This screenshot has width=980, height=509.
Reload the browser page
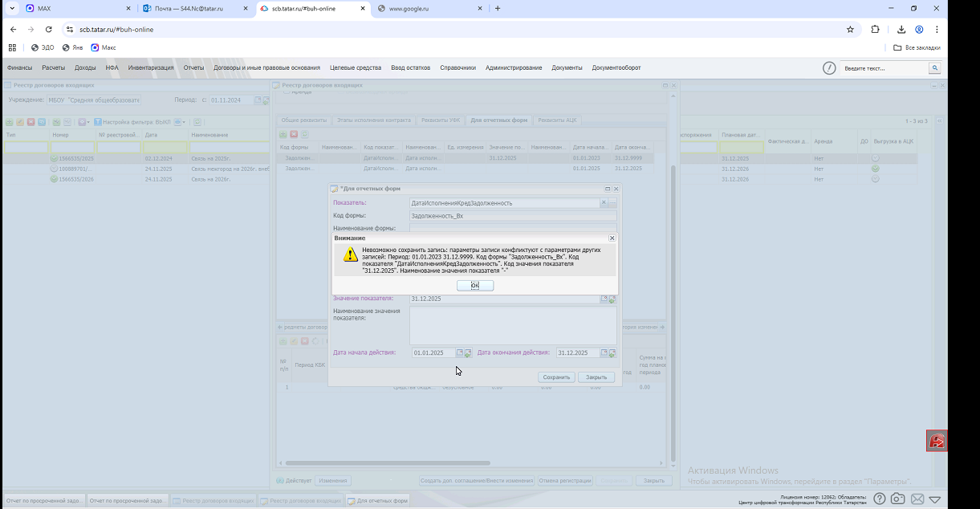click(x=48, y=29)
